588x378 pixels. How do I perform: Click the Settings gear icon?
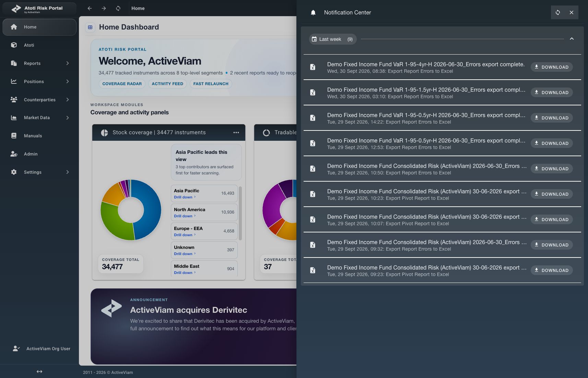click(x=14, y=172)
